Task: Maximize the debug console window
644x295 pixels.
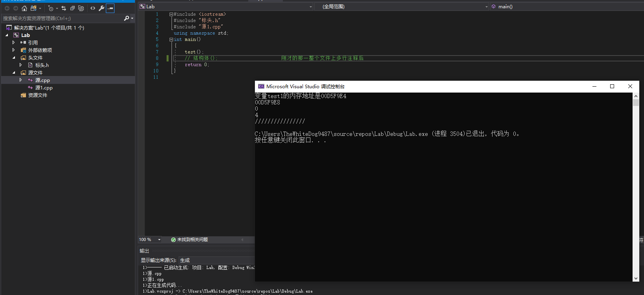Action: [612, 86]
